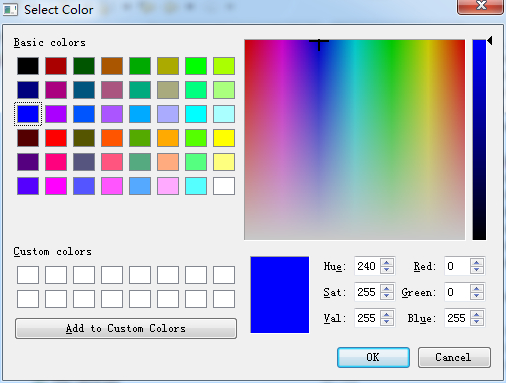Increase the Green value with up arrow
The height and width of the screenshot is (383, 506).
477,289
